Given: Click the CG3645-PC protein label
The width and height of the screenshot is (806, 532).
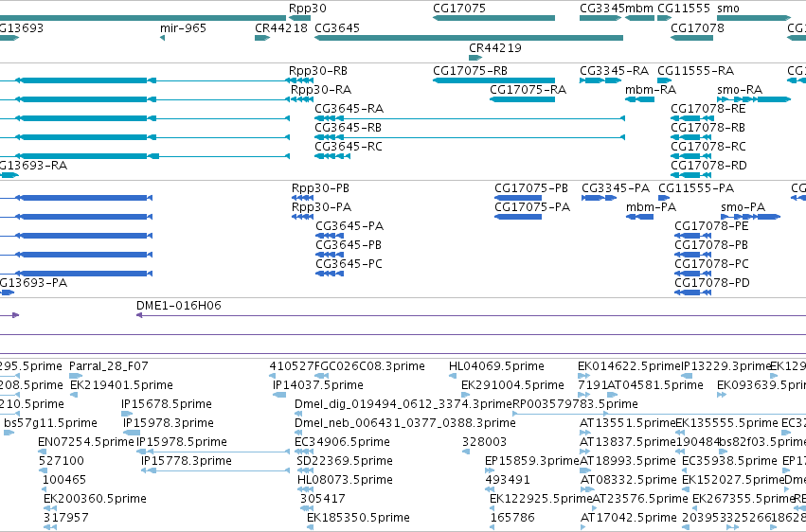Looking at the screenshot, I should point(349,264).
